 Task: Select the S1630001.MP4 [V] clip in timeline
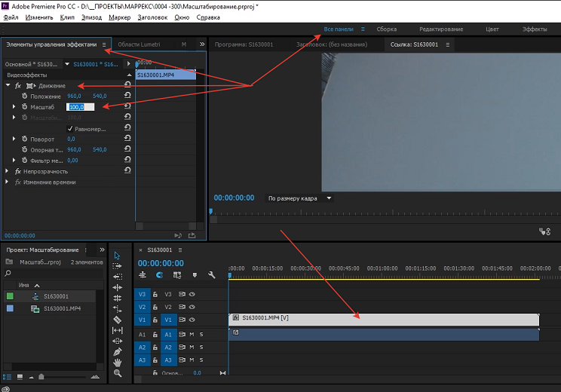coord(384,320)
